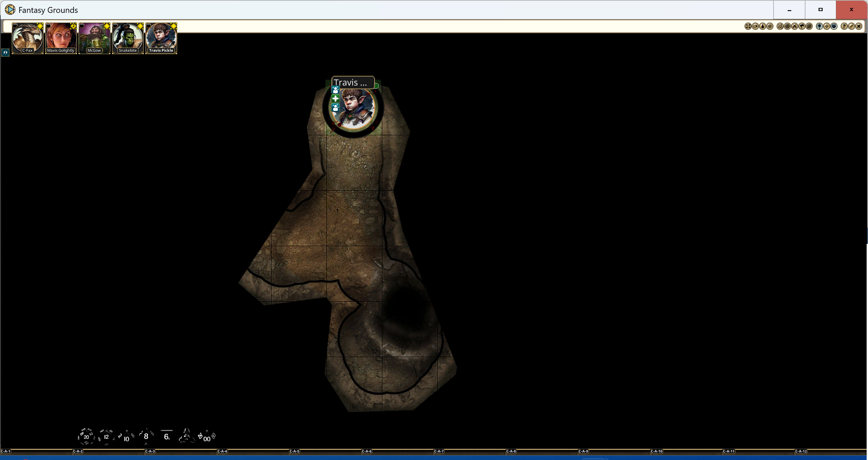Pick the d20 die from dice tray
Screen dimensions: 868x460
pyautogui.click(x=86, y=437)
